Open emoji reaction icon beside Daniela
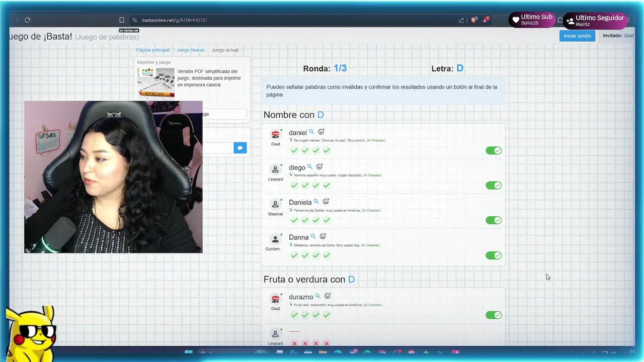This screenshot has width=644, height=362. tap(326, 202)
